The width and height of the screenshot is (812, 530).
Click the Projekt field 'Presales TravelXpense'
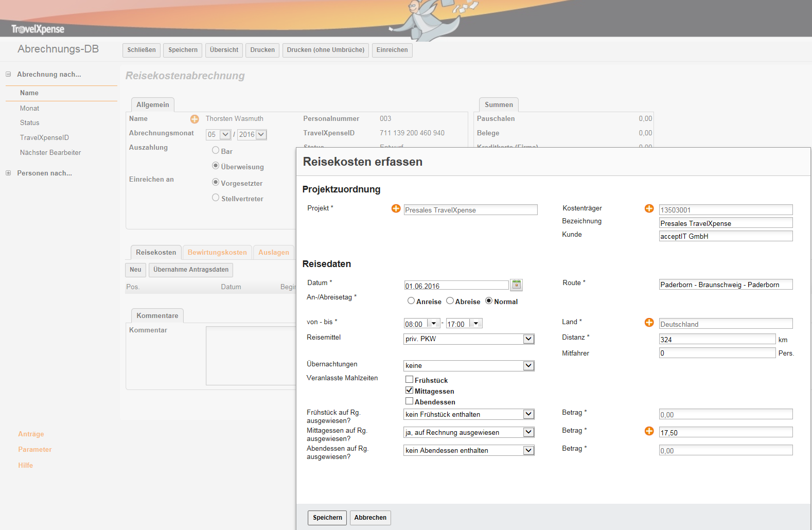coord(471,209)
